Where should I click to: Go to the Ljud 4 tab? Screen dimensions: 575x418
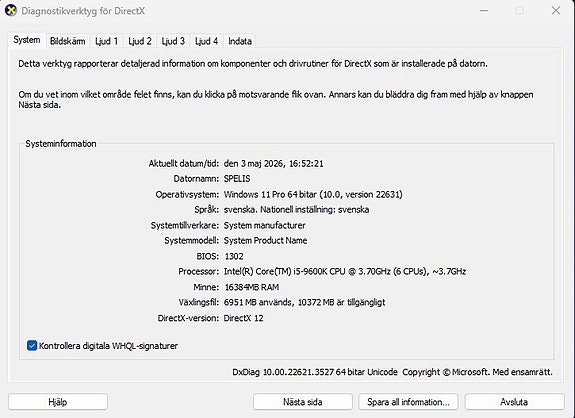coord(206,41)
